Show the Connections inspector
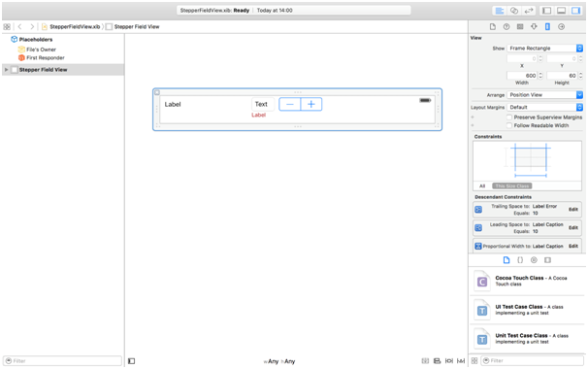The height and width of the screenshot is (369, 588). coord(562,26)
